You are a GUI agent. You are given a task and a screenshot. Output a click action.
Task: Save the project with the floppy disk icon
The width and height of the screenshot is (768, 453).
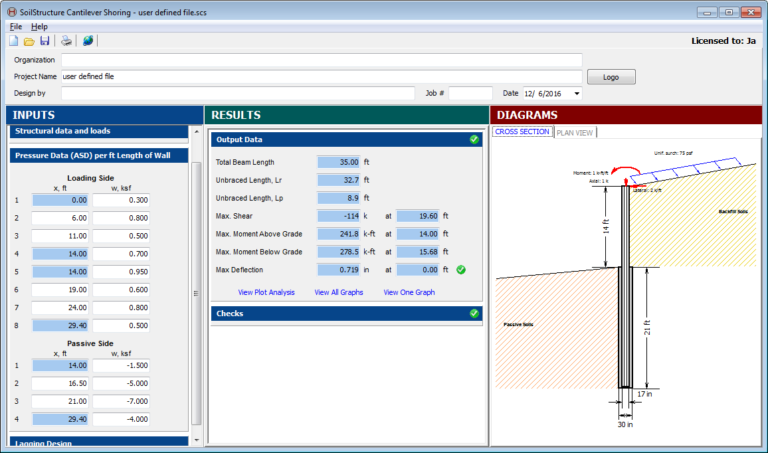coord(45,41)
